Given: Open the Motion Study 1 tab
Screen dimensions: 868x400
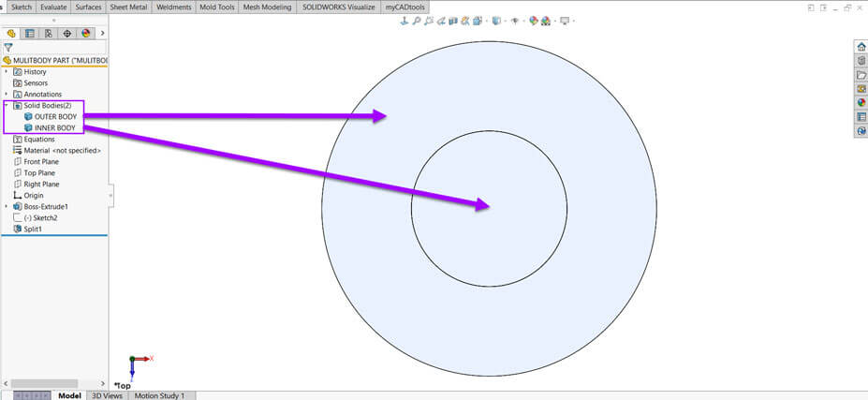Looking at the screenshot, I should click(x=159, y=395).
